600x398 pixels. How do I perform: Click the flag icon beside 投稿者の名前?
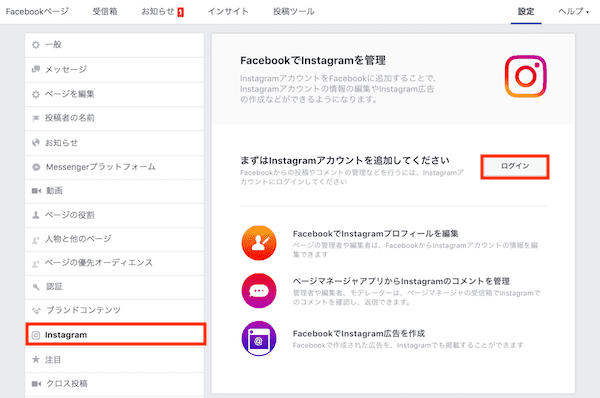click(x=36, y=118)
